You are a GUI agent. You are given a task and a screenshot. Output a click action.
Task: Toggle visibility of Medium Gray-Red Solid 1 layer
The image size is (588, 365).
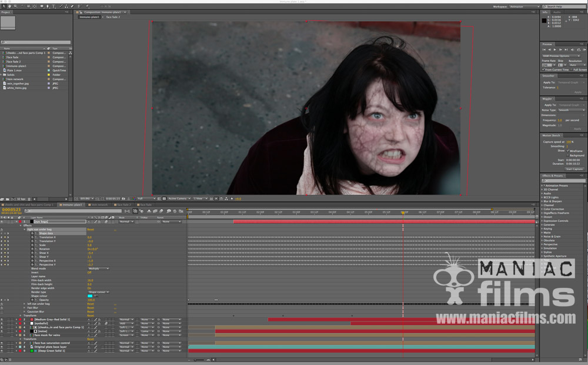pos(2,320)
